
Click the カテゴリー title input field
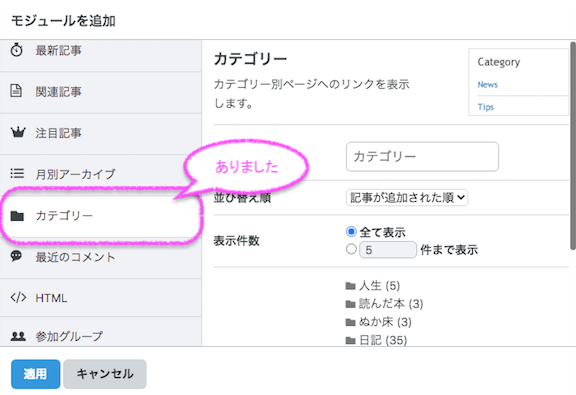click(x=422, y=157)
